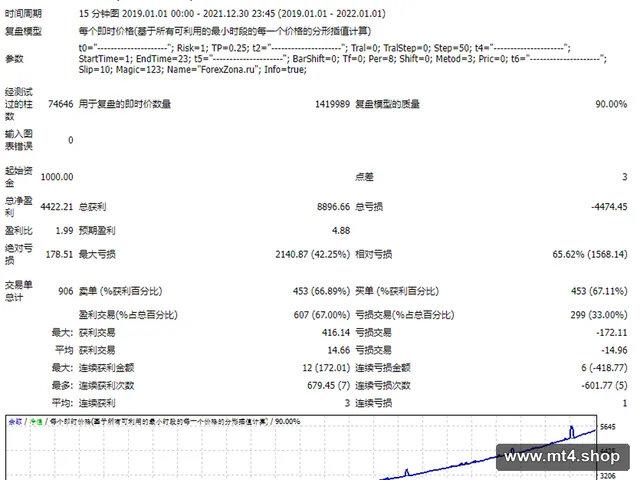Select the 参数 parameters row label

[x=14, y=59]
